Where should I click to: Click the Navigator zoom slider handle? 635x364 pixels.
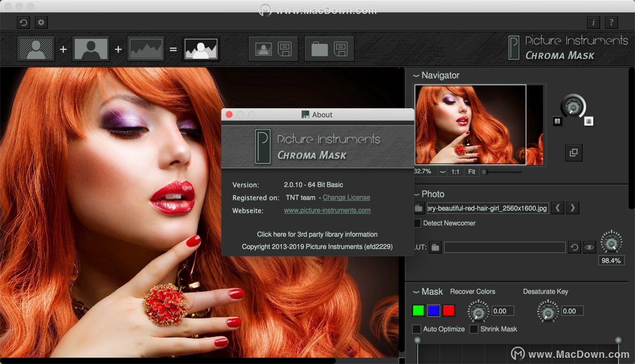(484, 172)
